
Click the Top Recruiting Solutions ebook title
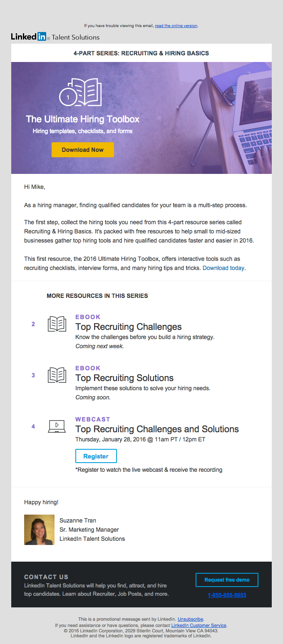pyautogui.click(x=124, y=378)
